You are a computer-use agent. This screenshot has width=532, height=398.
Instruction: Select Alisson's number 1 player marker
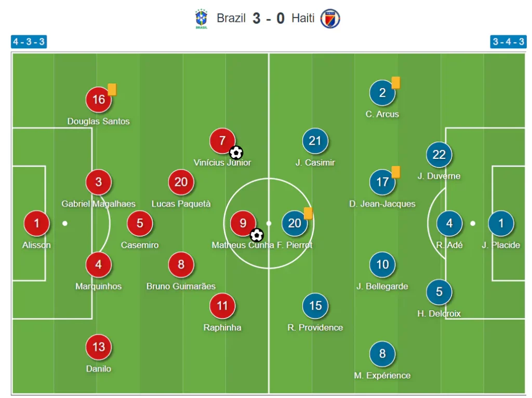click(x=37, y=224)
